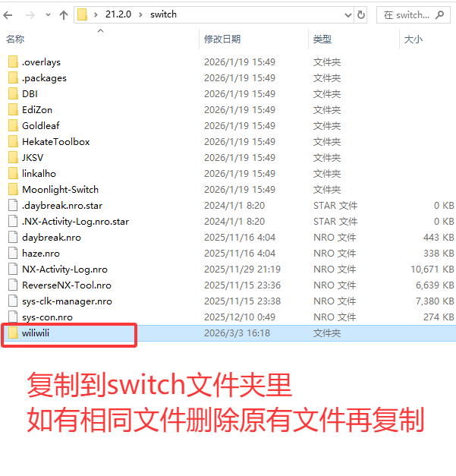Image resolution: width=456 pixels, height=476 pixels.
Task: Click the sys-con.nro file name
Action: [47, 317]
